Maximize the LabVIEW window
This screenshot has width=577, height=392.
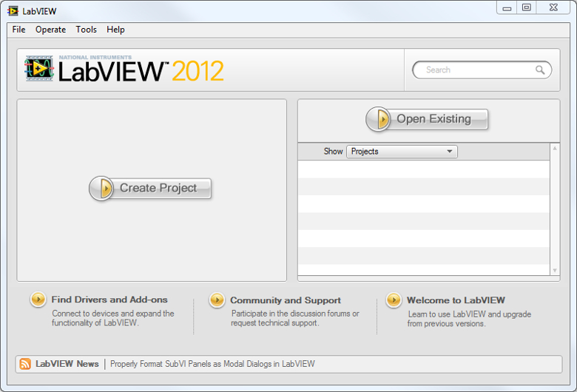527,7
